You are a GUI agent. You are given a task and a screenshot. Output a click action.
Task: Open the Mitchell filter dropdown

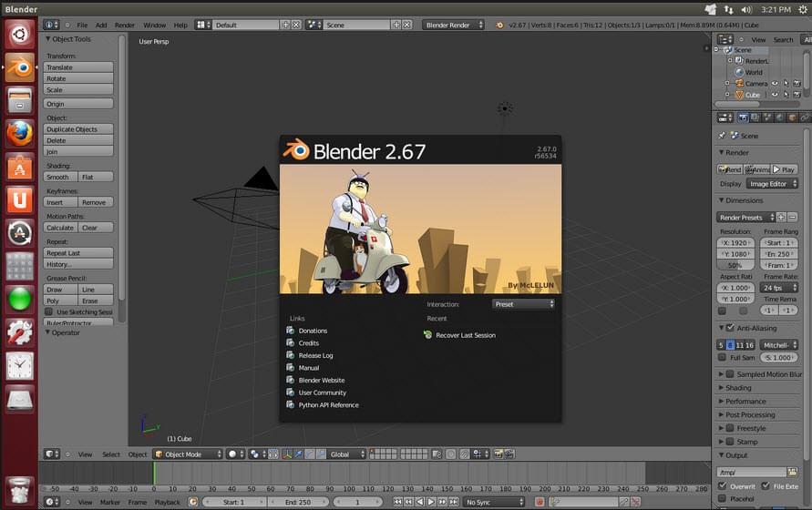coord(779,345)
